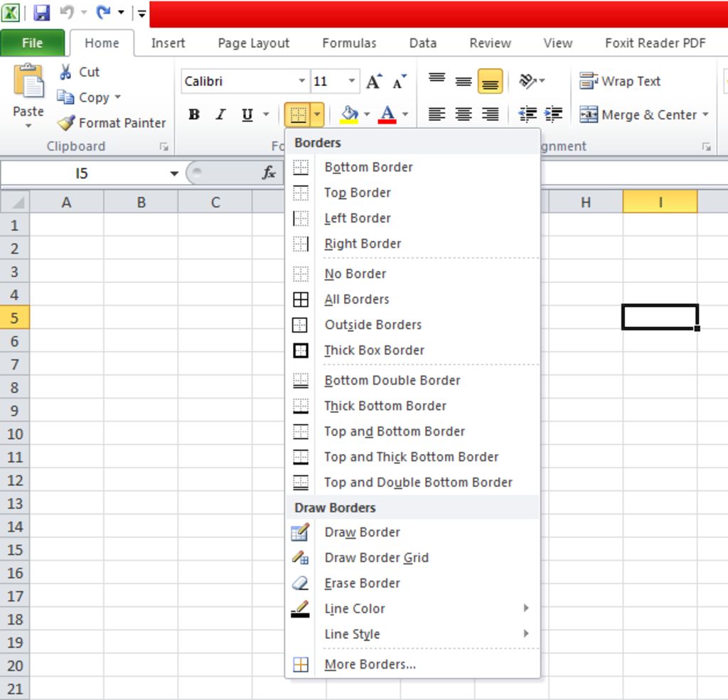Click the Wrap Text icon button
This screenshot has width=728, height=700.
620,81
